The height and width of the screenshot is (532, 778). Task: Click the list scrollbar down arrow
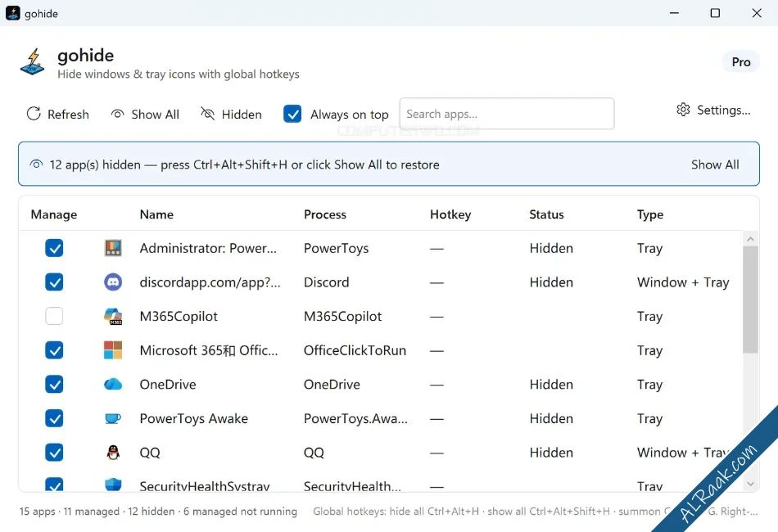750,484
